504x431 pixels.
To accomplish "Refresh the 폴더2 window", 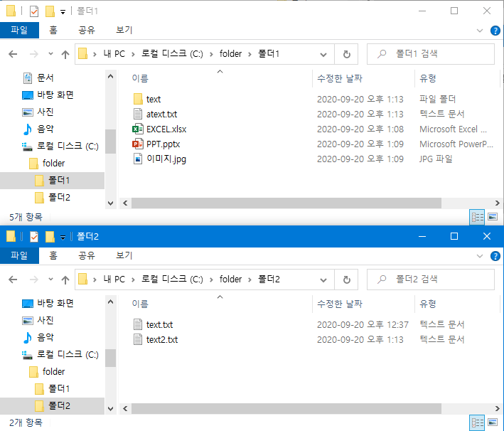I will click(x=346, y=280).
